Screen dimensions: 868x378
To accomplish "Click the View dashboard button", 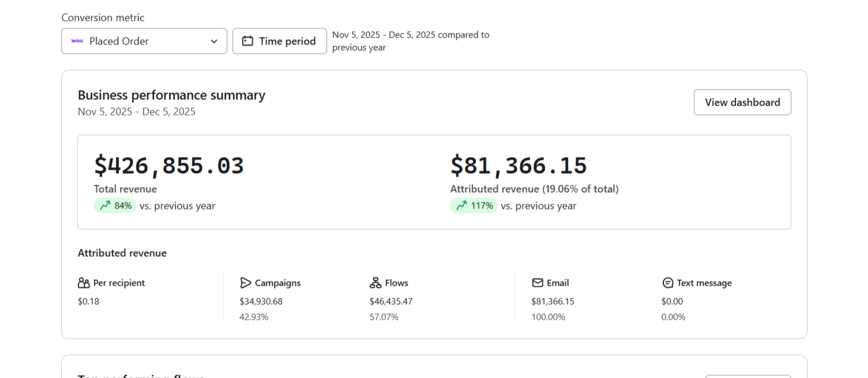I will [x=742, y=102].
